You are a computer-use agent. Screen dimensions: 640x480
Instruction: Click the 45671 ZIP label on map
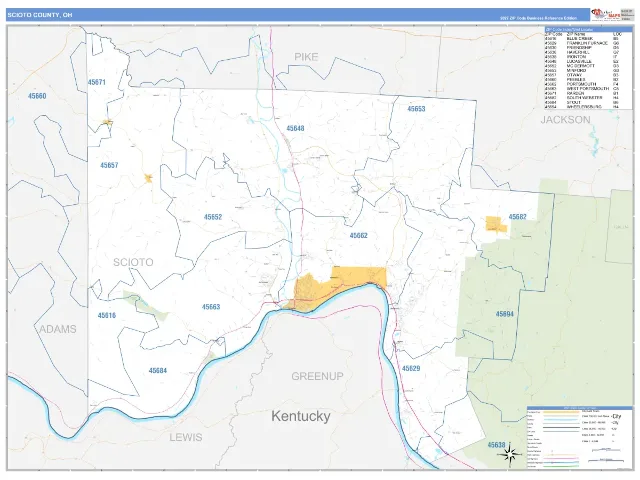[97, 82]
